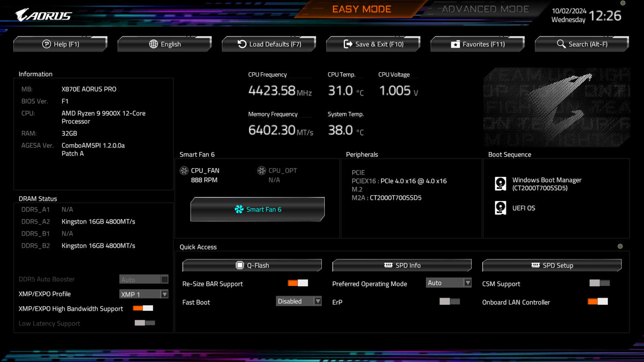The width and height of the screenshot is (644, 362).
Task: Open the top-right corner gear settings icon
Action: pos(623,3)
